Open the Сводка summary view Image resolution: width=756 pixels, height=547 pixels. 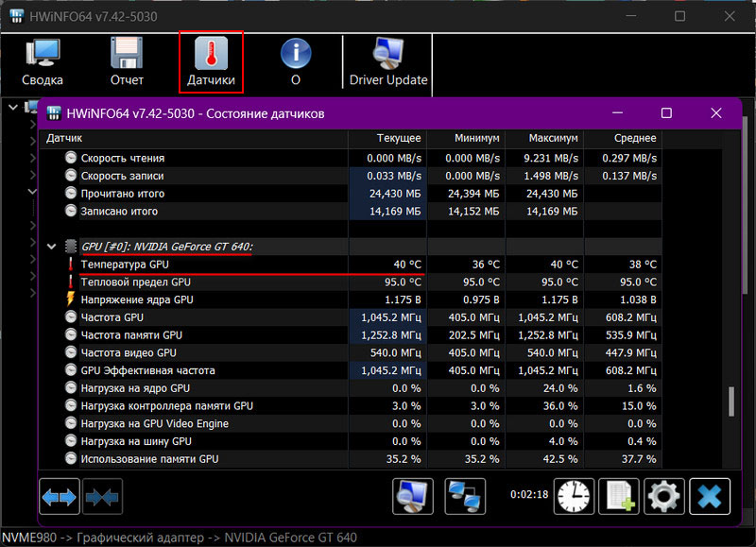[43, 62]
